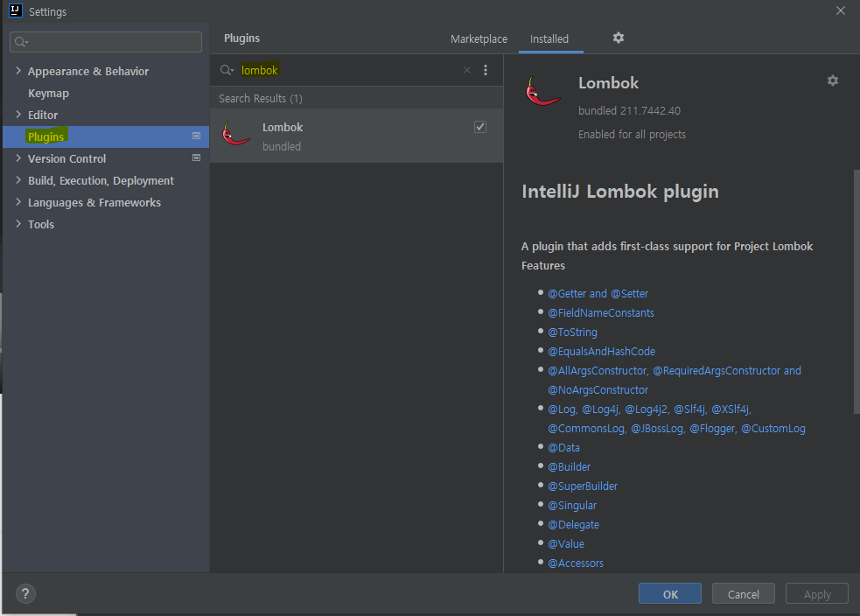
Task: Switch to the Installed tab
Action: [549, 39]
